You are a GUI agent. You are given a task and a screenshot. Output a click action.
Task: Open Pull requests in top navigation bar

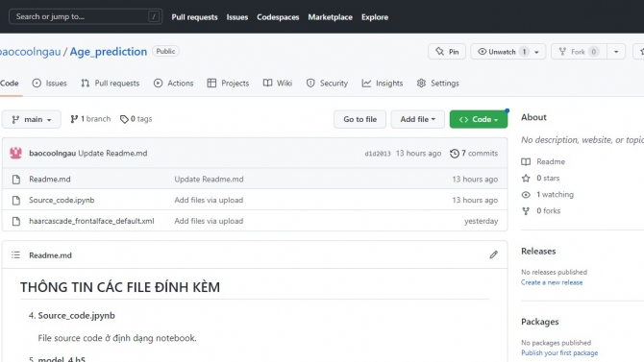pyautogui.click(x=194, y=17)
